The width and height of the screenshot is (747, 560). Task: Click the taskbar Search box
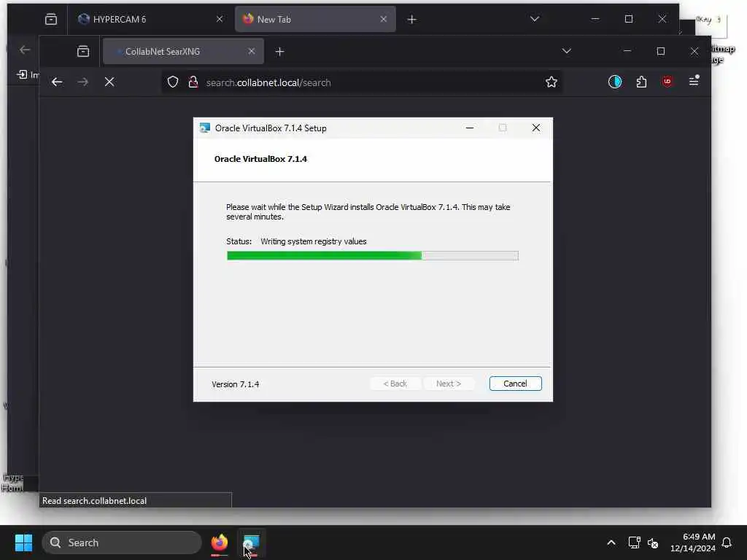(122, 542)
